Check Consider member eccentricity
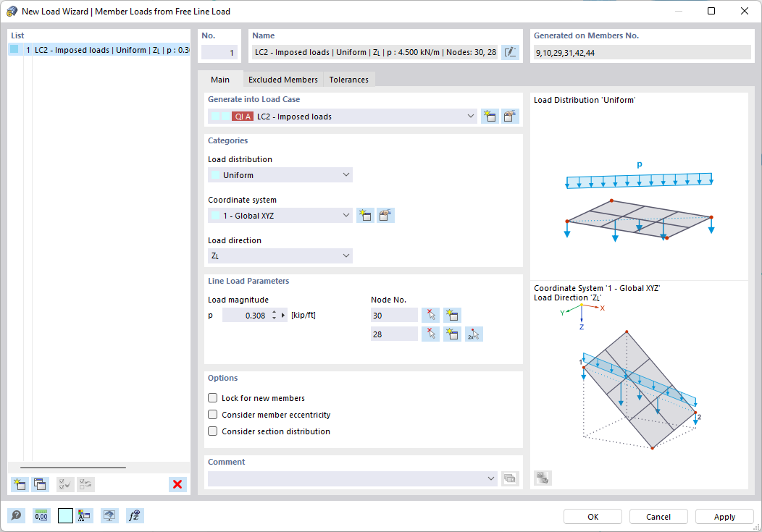 213,414
